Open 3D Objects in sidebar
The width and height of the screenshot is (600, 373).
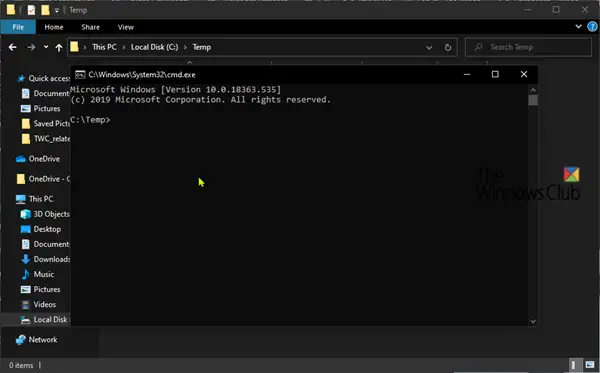point(45,214)
